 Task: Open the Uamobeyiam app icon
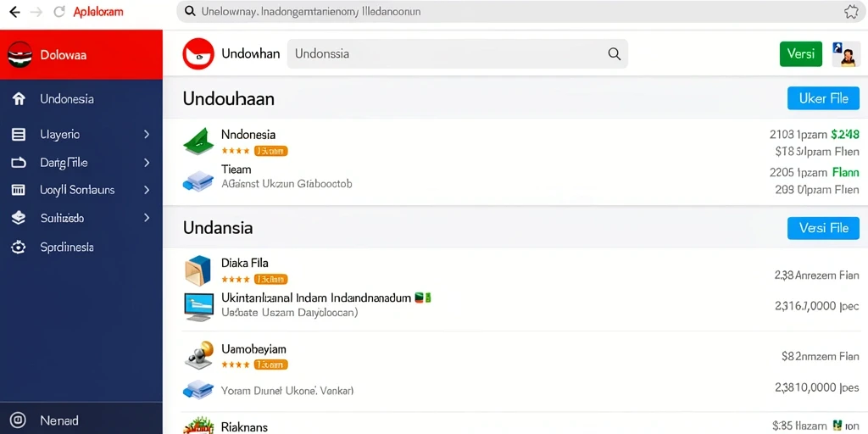[x=198, y=355]
